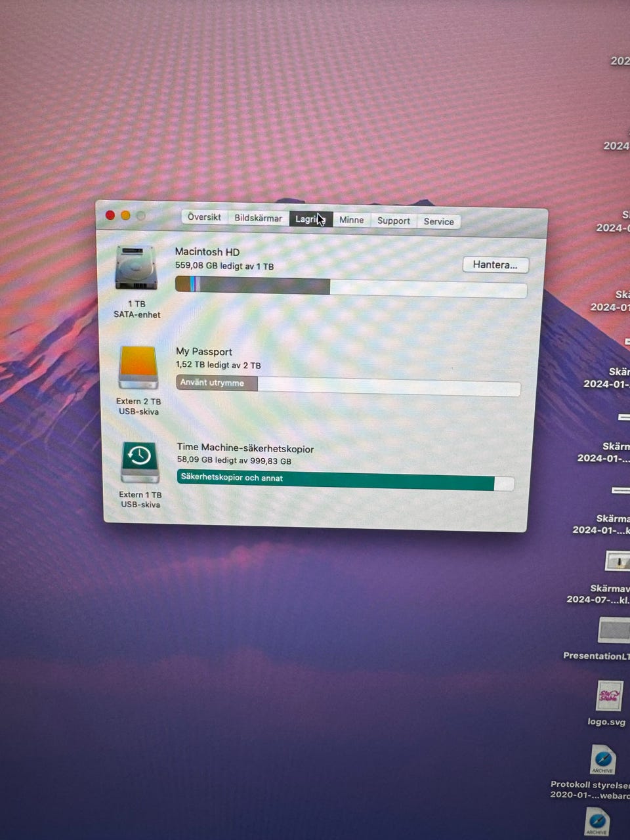Image resolution: width=630 pixels, height=840 pixels.
Task: Go to the Minne tab
Action: tap(351, 220)
